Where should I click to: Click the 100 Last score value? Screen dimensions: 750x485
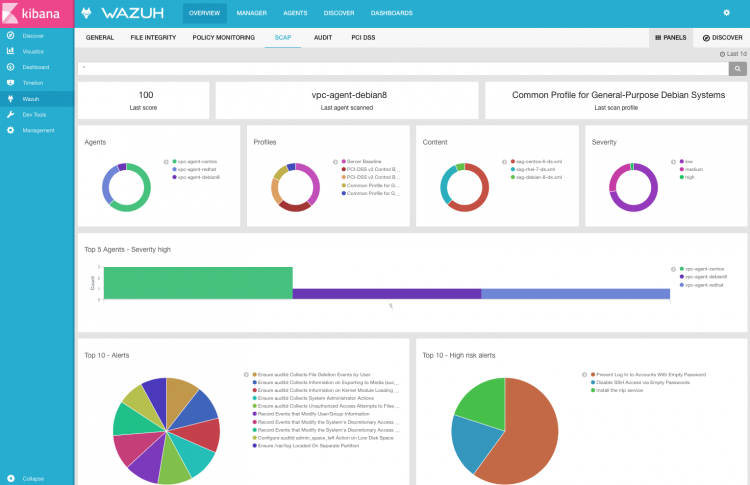(x=146, y=95)
